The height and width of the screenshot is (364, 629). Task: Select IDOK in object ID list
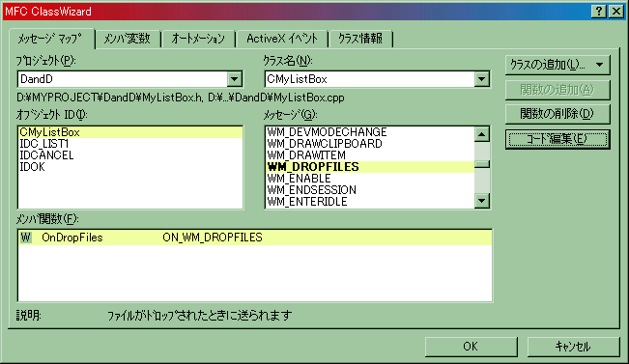pos(130,167)
